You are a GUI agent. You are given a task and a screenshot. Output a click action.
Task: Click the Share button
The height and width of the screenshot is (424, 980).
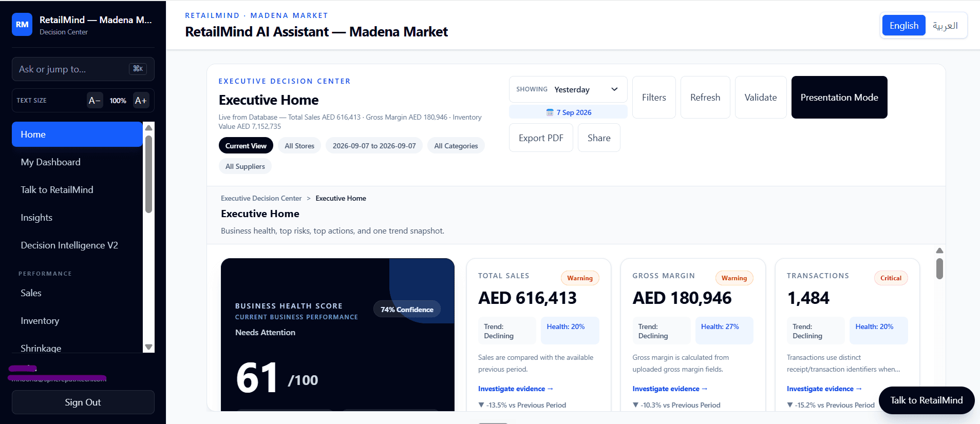[x=599, y=138]
